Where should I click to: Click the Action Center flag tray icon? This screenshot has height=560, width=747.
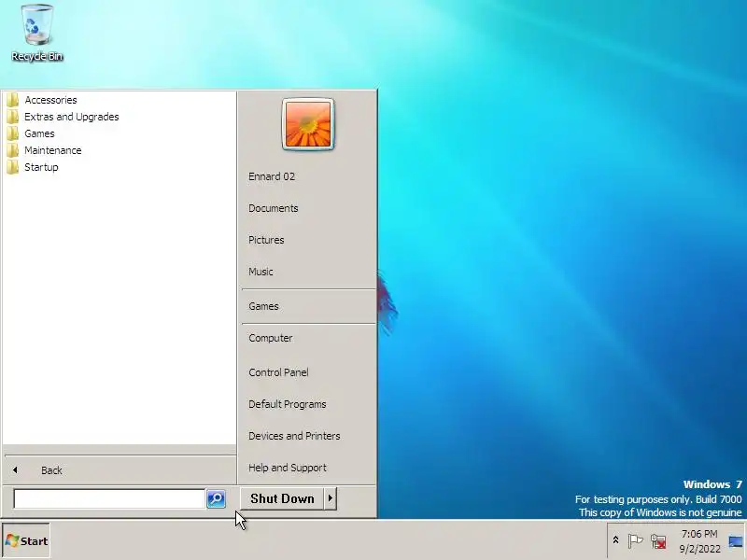pyautogui.click(x=635, y=541)
